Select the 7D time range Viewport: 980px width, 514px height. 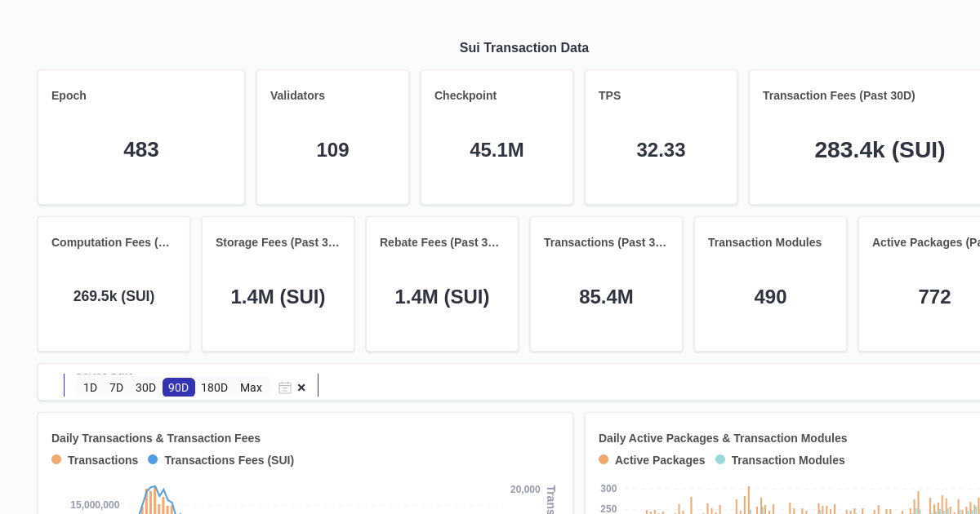tap(116, 388)
